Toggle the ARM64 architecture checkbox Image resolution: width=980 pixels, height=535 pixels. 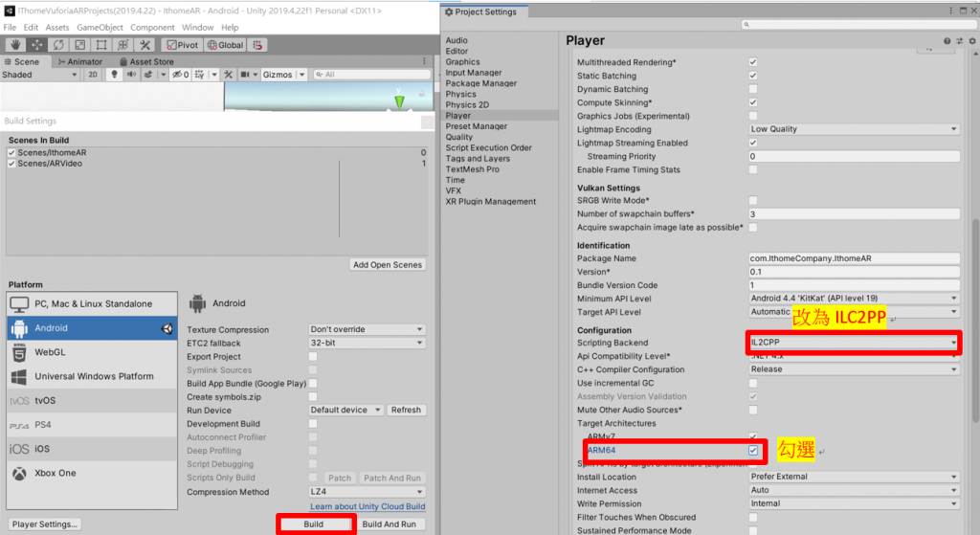tap(753, 450)
